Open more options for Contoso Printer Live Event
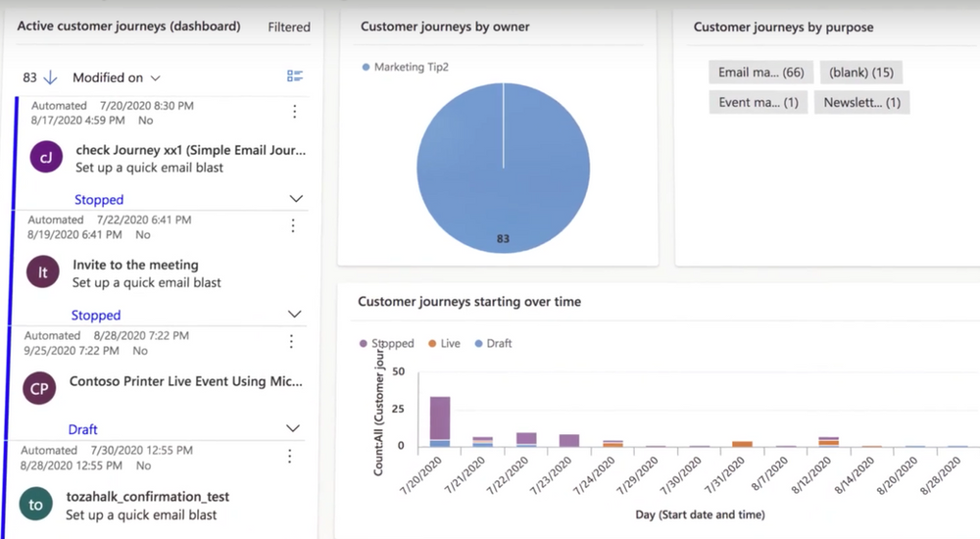980x539 pixels. point(291,341)
